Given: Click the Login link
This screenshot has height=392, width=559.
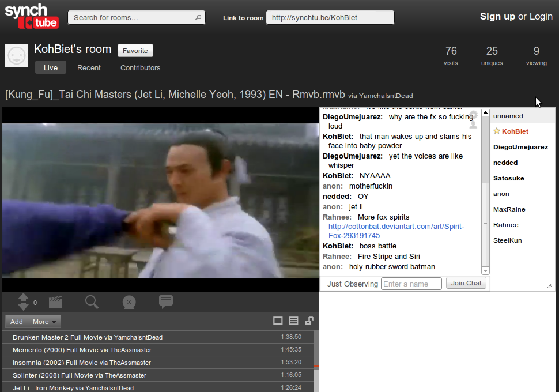Looking at the screenshot, I should [x=541, y=16].
